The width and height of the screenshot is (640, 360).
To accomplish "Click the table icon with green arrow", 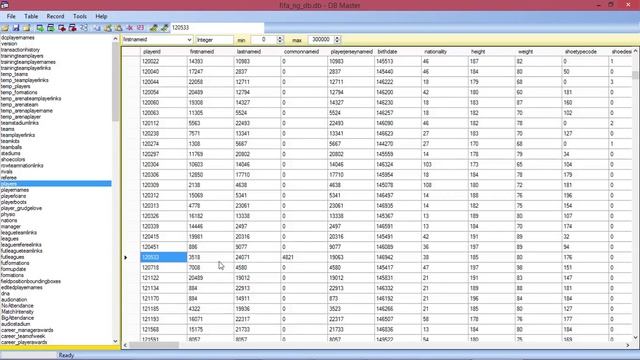I will pos(40,28).
